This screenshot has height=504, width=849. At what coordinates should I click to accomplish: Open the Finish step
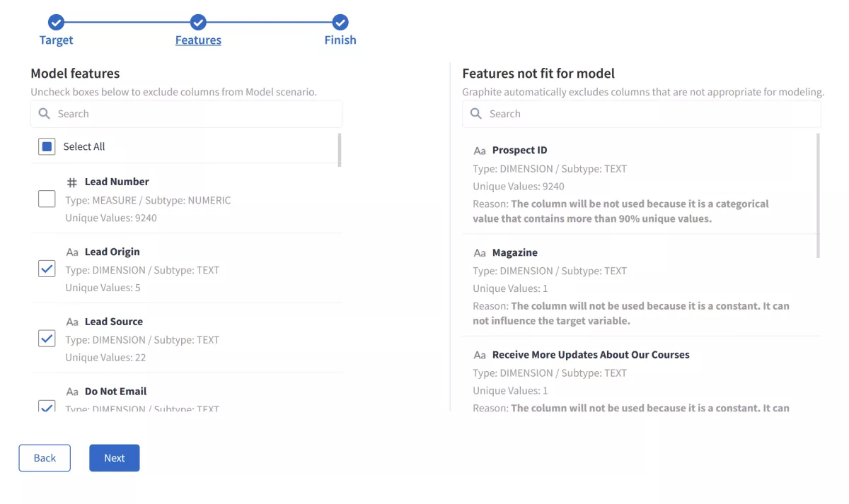pyautogui.click(x=340, y=40)
